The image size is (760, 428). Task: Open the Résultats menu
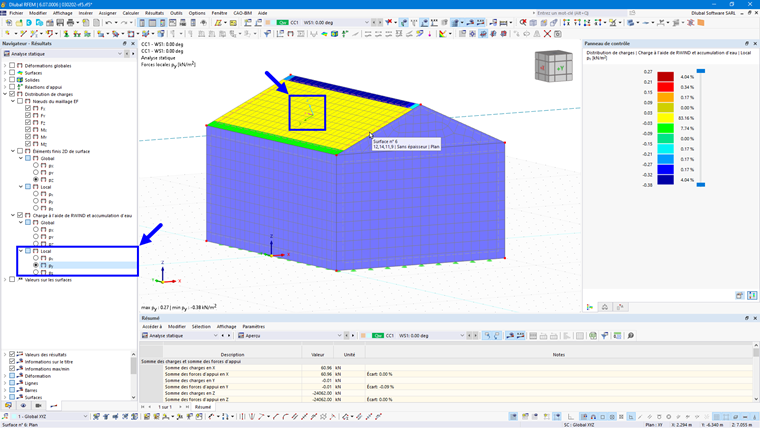coord(154,13)
